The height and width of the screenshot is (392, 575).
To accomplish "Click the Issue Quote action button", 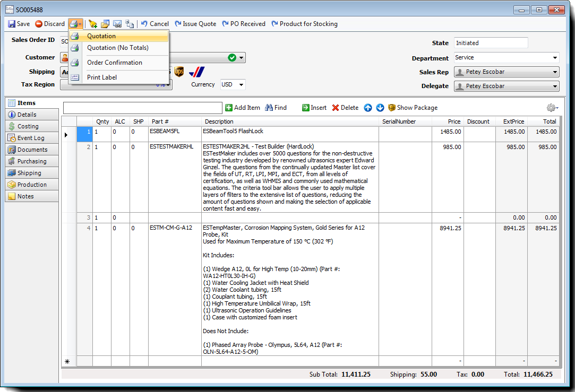I will pyautogui.click(x=195, y=24).
